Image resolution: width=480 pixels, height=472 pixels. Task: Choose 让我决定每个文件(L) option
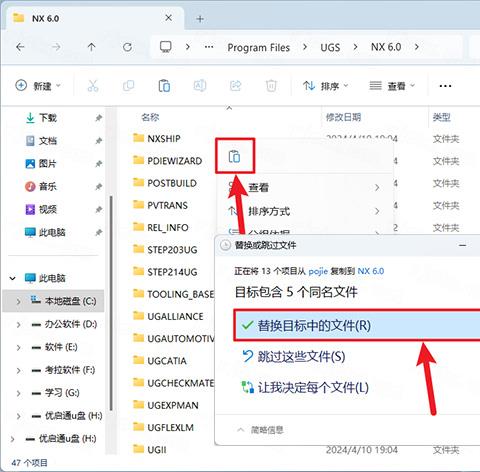tap(305, 387)
